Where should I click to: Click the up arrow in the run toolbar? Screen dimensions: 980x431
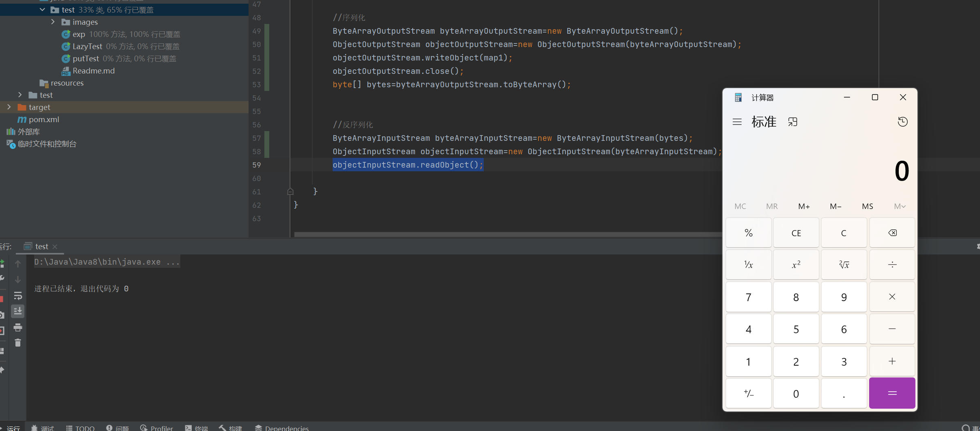[18, 264]
